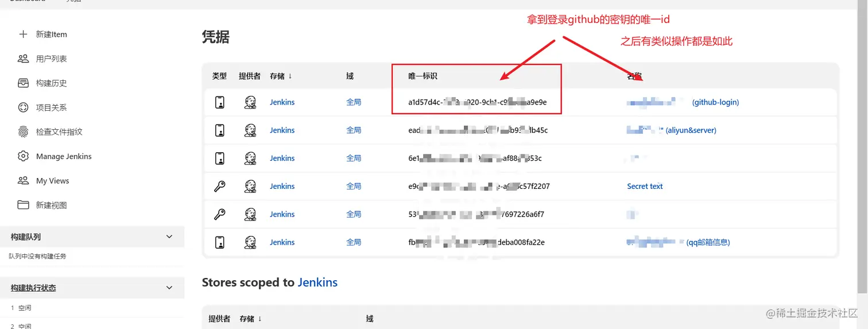Open 全局 domain link in qq邮箱信息 row
Screen dimensions: 868x329
(x=354, y=242)
